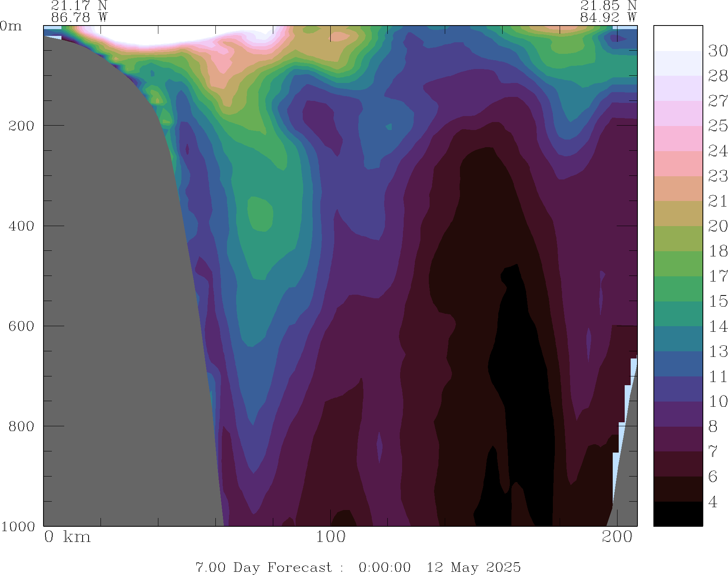Click the pink swatch above label 25
This screenshot has width=728, height=575.
[x=678, y=113]
